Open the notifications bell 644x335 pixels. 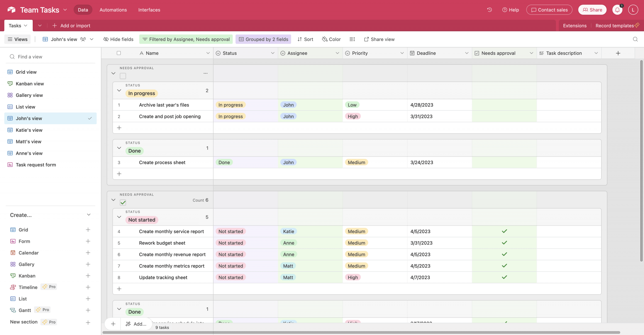tap(617, 10)
